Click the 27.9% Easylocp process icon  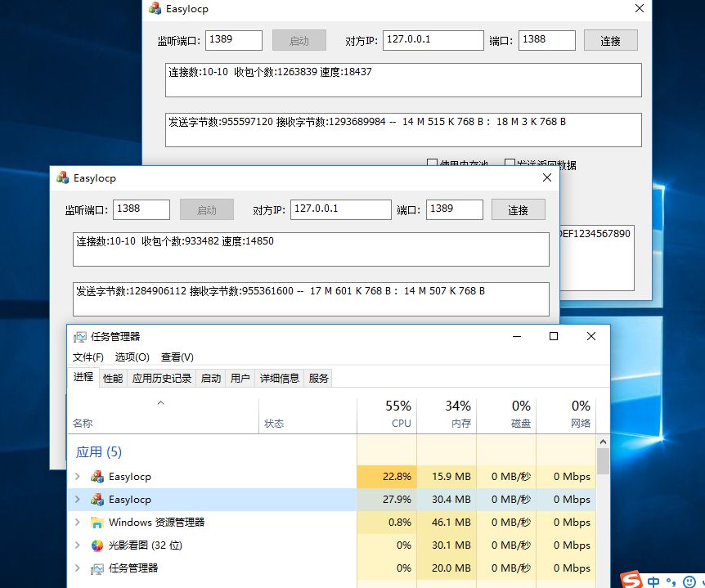[97, 500]
